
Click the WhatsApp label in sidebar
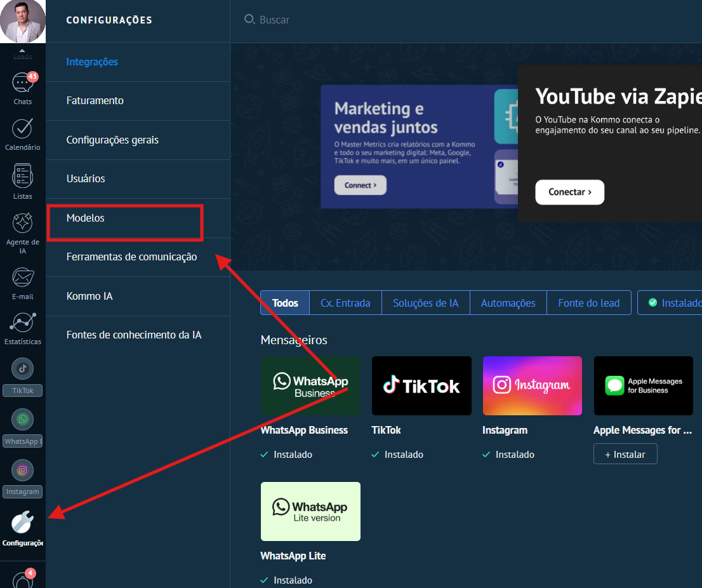click(x=22, y=441)
